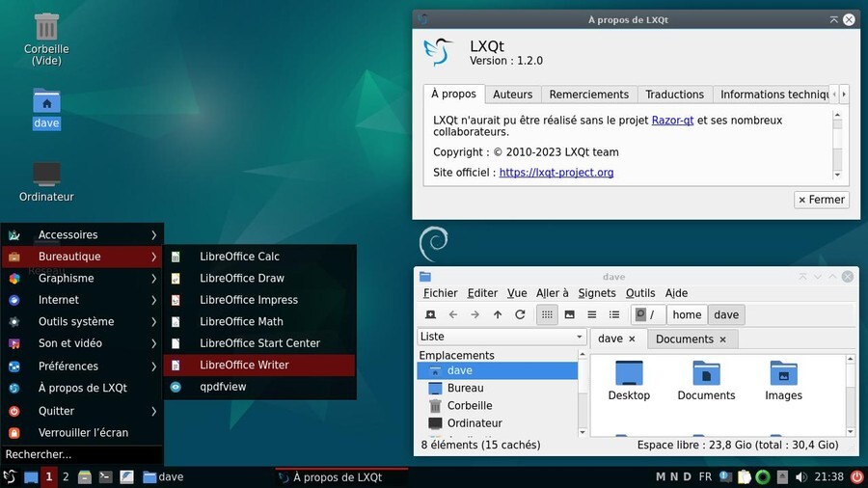Close the Documents tab with its x
Image resolution: width=868 pixels, height=488 pixels.
coord(723,339)
